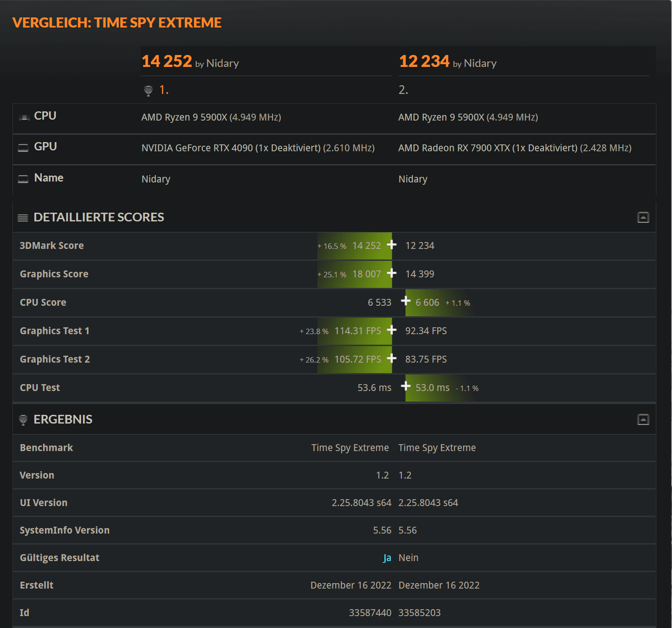Click the 'Nein' valid result value

coord(408,558)
